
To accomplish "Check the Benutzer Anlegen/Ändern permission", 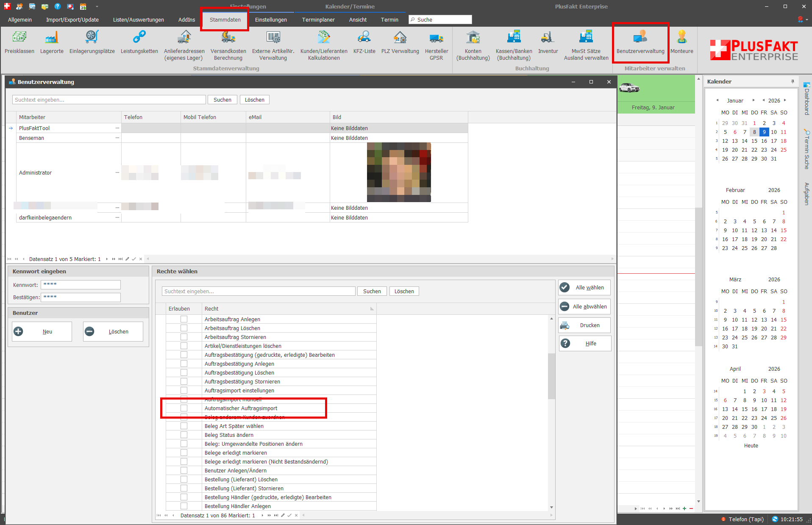I will point(184,470).
